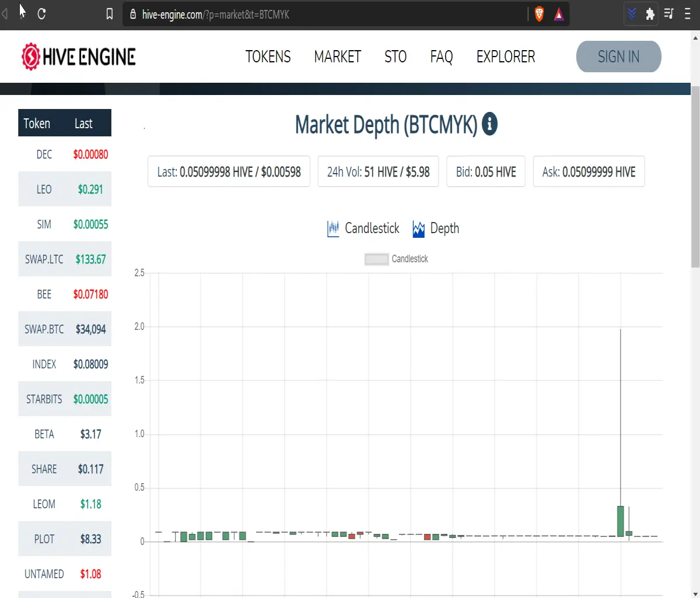Select the STARBITS token row
This screenshot has height=598, width=700.
[65, 399]
